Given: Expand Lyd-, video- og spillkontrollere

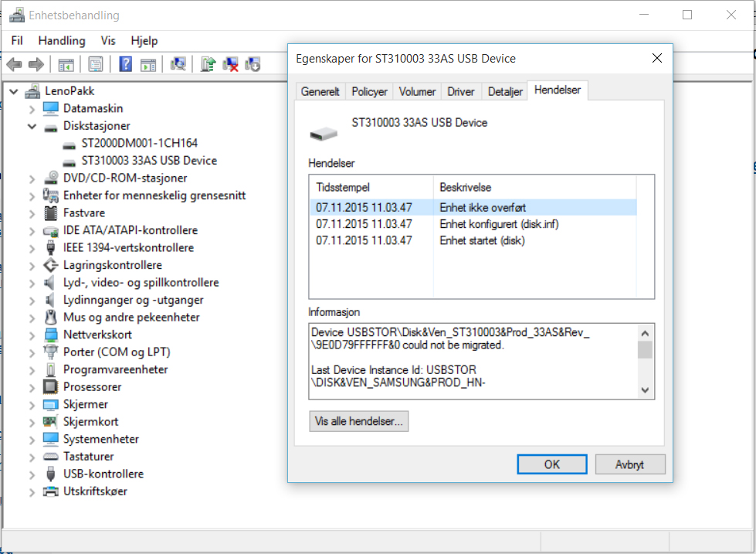Looking at the screenshot, I should click(x=32, y=283).
